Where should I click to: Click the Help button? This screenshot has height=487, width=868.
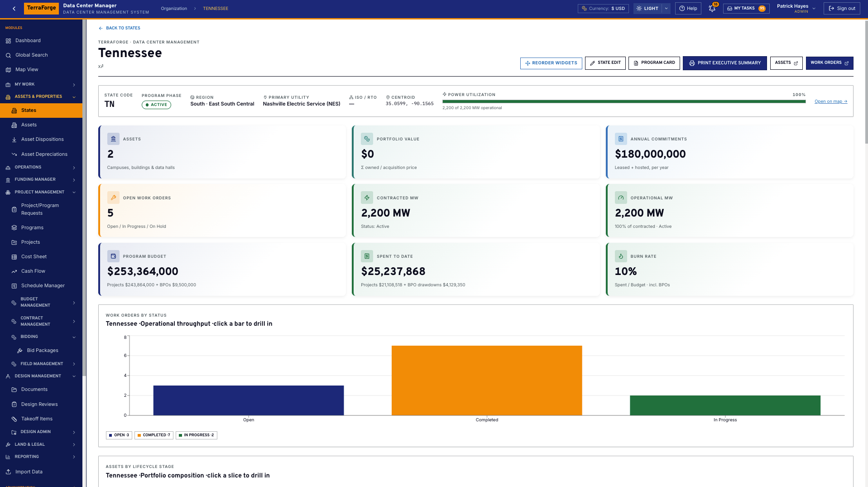coord(688,8)
